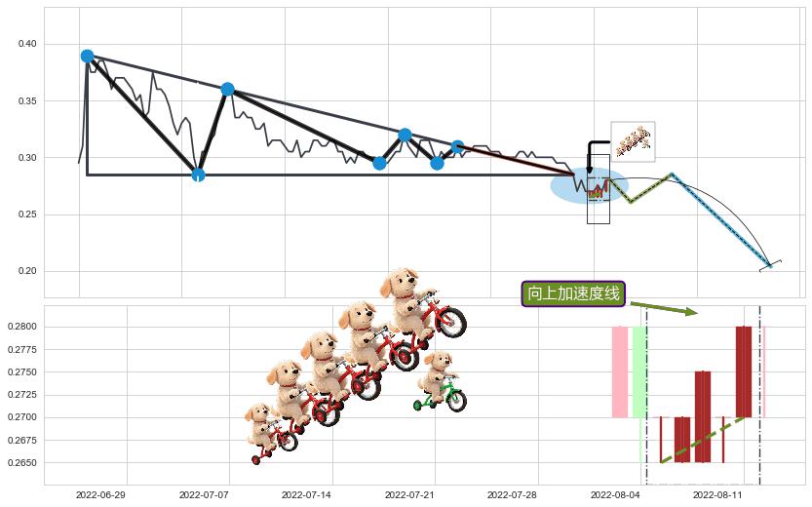Click the tallest dark red candlestick
This screenshot has height=507, width=812.
(x=744, y=371)
